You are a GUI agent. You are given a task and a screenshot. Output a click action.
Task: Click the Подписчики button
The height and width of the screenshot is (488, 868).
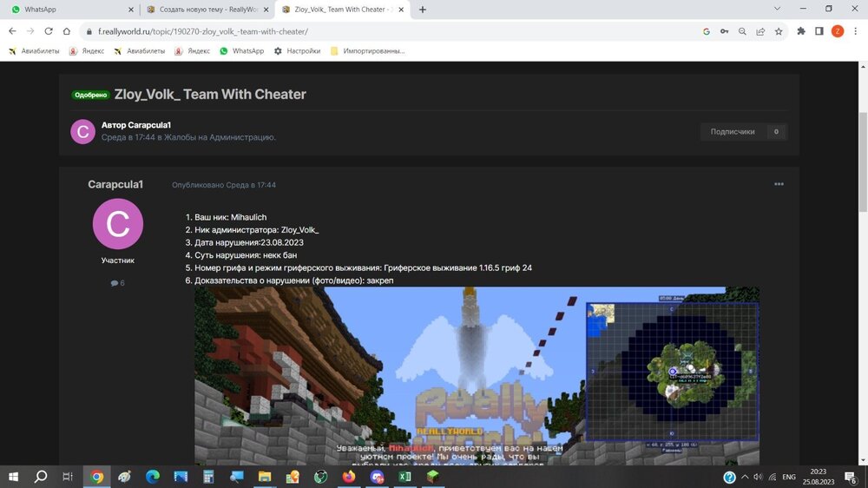pos(743,132)
